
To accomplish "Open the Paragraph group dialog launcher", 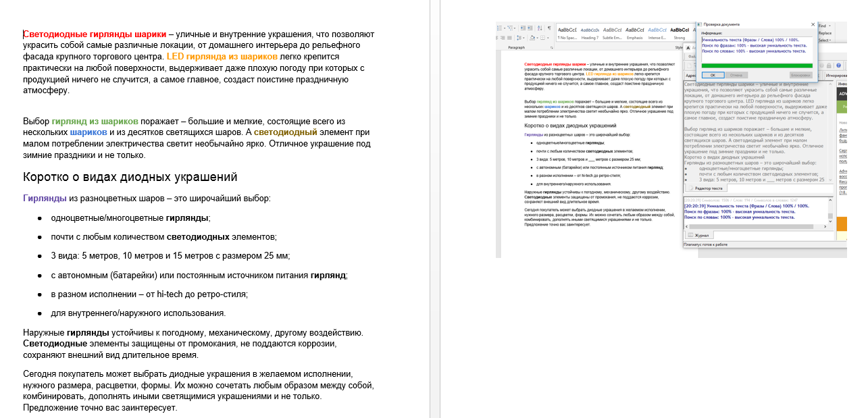I will click(552, 48).
